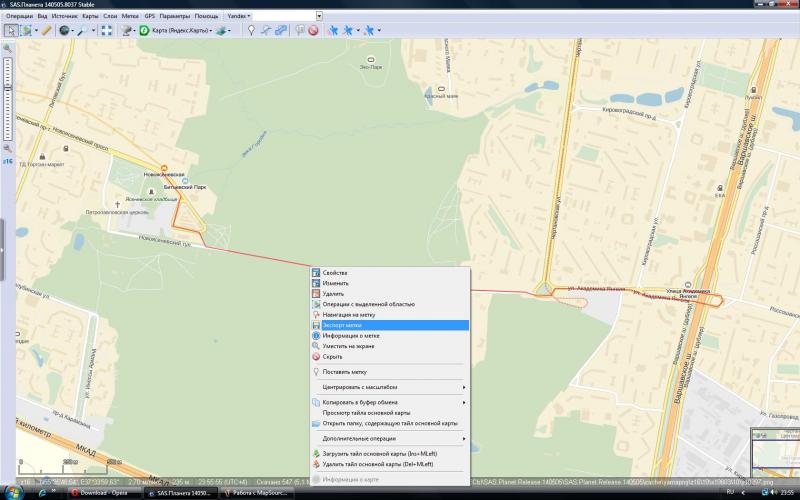800x500 pixels.
Task: Select the ruler distance measurement tool
Action: tap(46, 31)
